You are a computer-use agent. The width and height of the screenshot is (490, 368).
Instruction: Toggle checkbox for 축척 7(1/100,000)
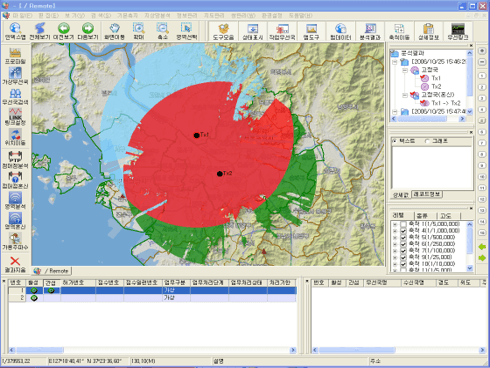click(x=403, y=251)
